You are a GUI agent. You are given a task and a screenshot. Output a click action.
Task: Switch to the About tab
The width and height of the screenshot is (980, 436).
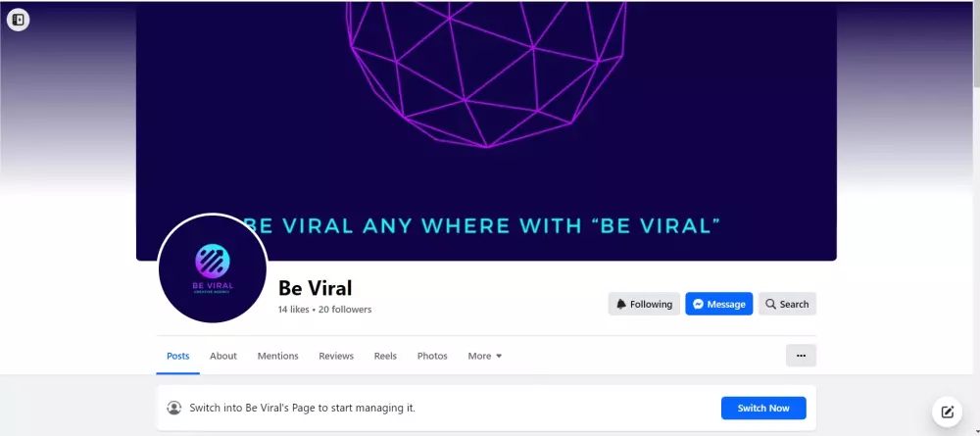coord(223,356)
